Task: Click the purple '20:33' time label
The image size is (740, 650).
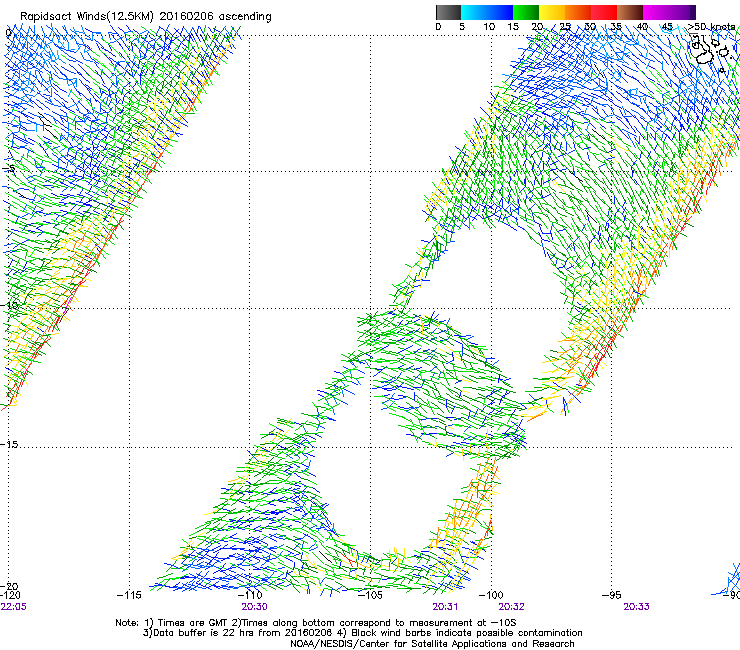Action: pyautogui.click(x=636, y=607)
